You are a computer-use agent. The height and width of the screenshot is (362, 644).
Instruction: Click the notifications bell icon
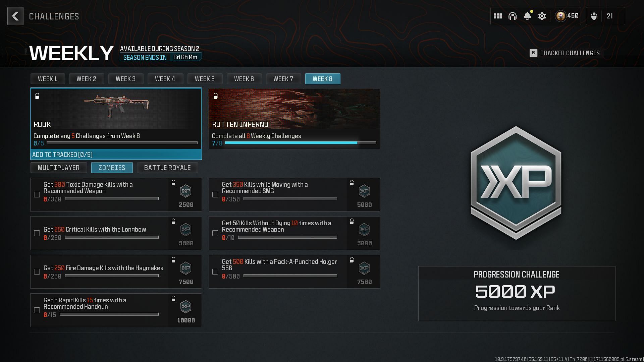click(528, 16)
